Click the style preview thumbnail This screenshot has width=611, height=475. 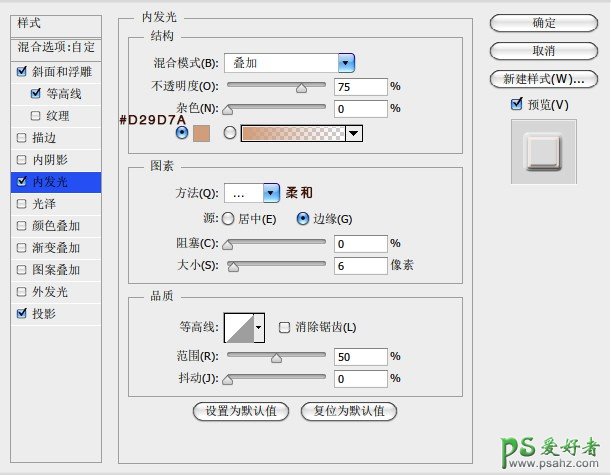tap(544, 151)
